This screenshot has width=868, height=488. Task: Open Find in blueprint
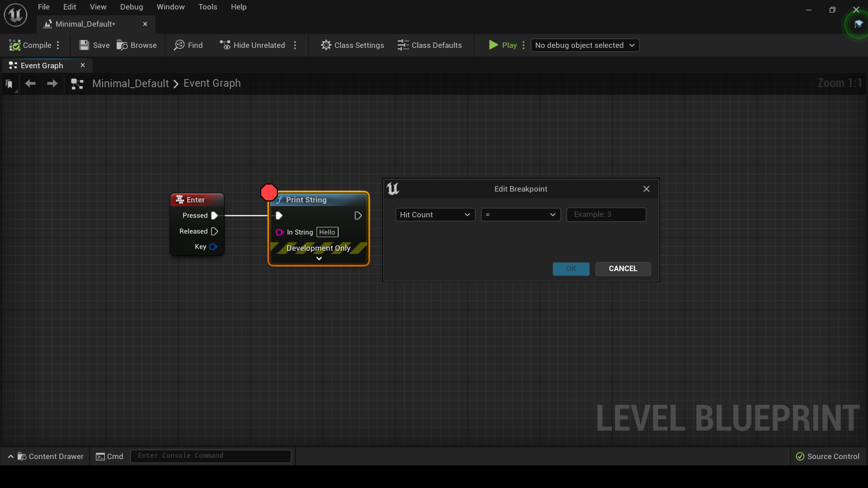pyautogui.click(x=189, y=45)
